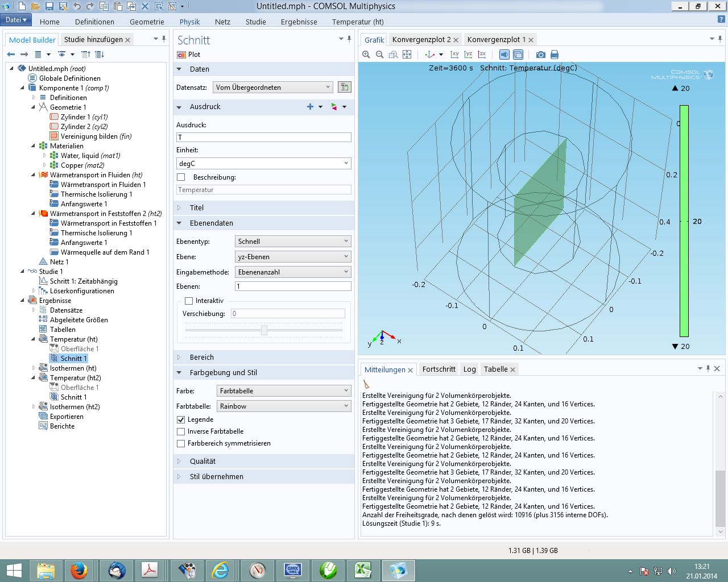Open the Farbtabelle Rainbow dropdown

click(284, 406)
